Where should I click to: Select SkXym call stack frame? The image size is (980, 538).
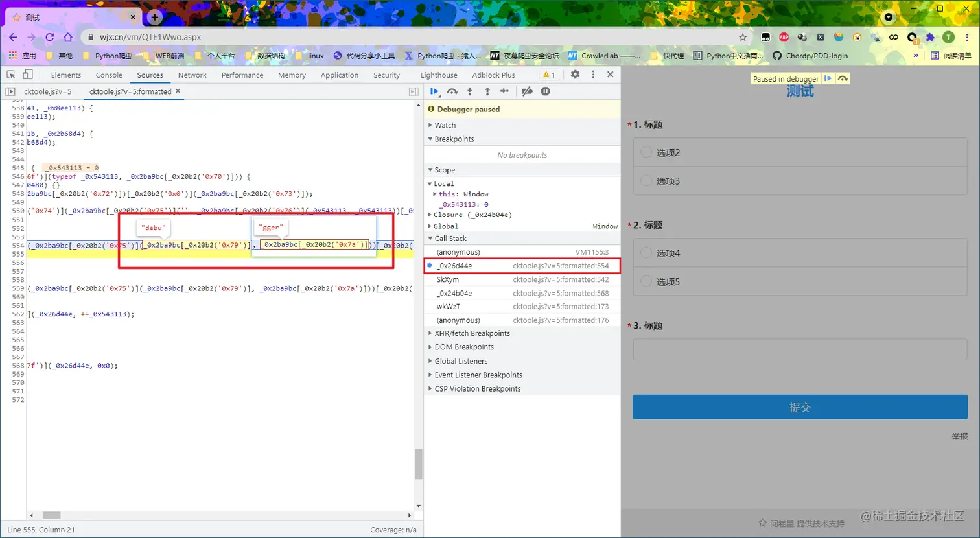(522, 279)
